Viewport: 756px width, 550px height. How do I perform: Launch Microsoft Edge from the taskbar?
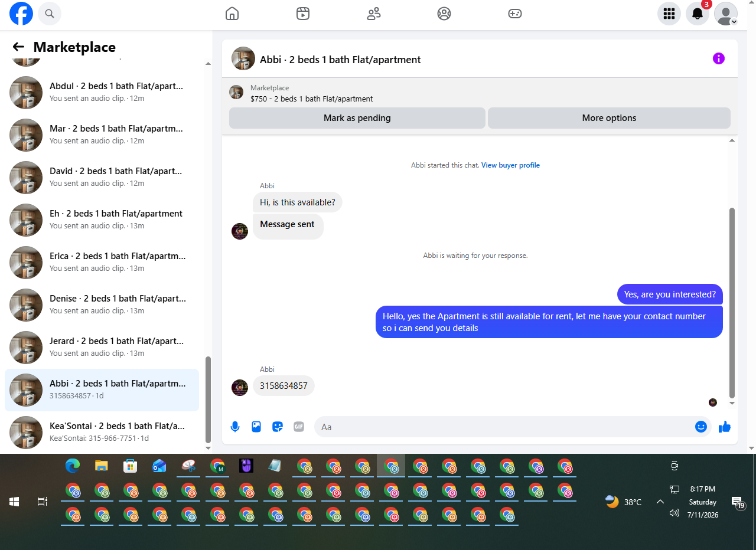point(73,466)
